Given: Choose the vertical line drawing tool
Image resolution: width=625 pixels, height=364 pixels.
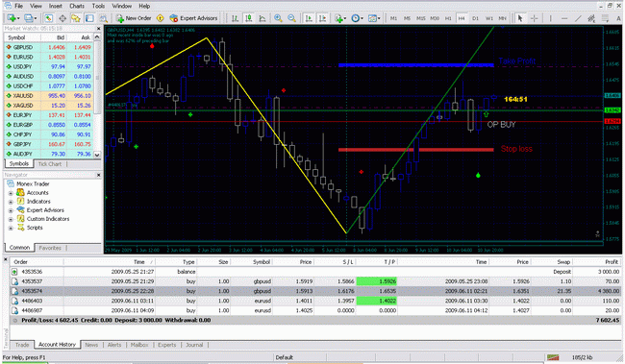Looking at the screenshot, I should pyautogui.click(x=550, y=18).
